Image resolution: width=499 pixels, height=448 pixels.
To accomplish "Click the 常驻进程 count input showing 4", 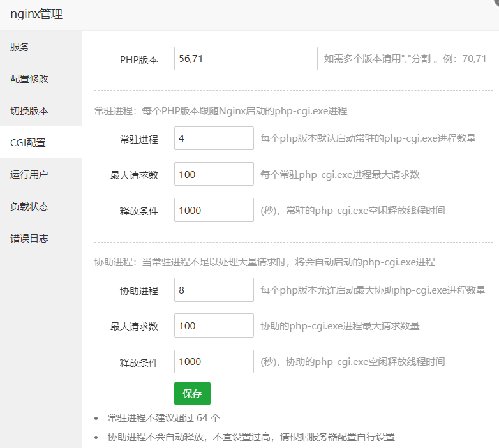I will click(x=214, y=138).
